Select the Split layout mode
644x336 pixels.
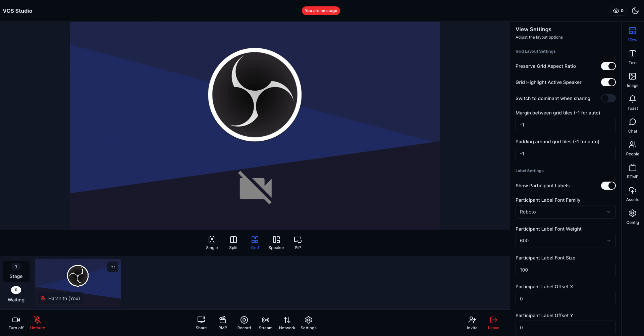pyautogui.click(x=233, y=243)
